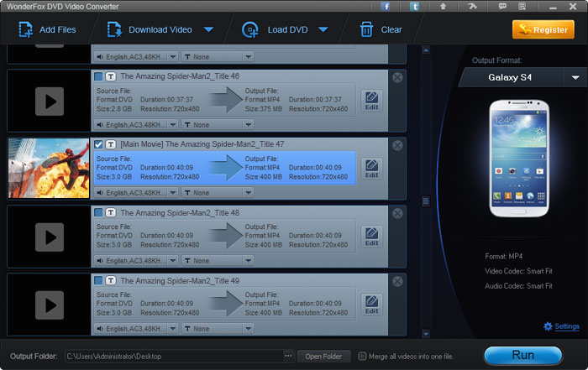Click Load DVD in the toolbar
The height and width of the screenshot is (370, 588).
pyautogui.click(x=275, y=29)
